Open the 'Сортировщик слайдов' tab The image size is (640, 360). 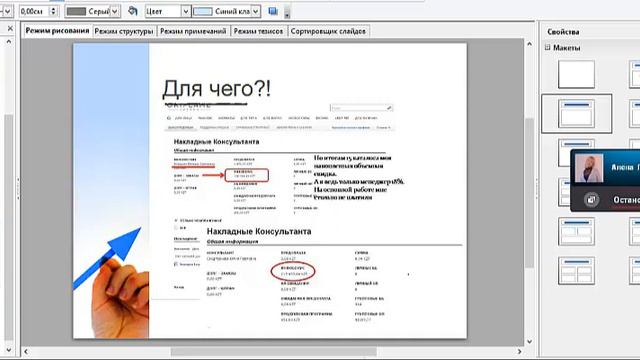pyautogui.click(x=328, y=31)
